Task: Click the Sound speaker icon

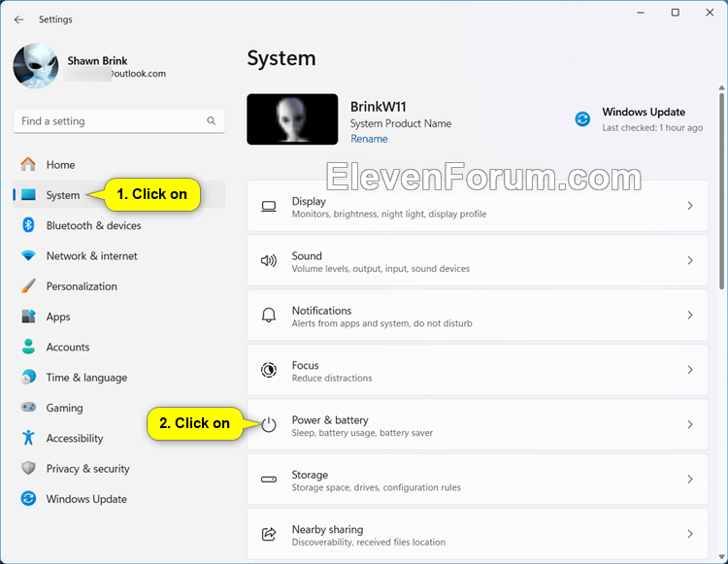Action: click(x=268, y=261)
